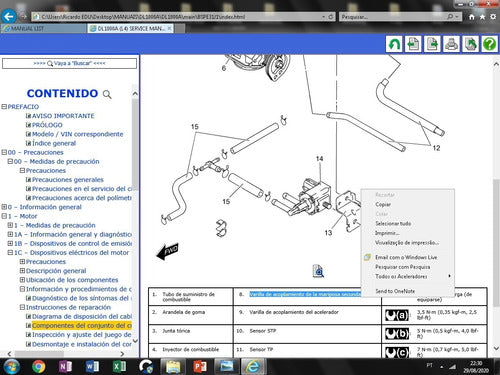Open Windows Start menu
This screenshot has width=500, height=375.
[11, 366]
